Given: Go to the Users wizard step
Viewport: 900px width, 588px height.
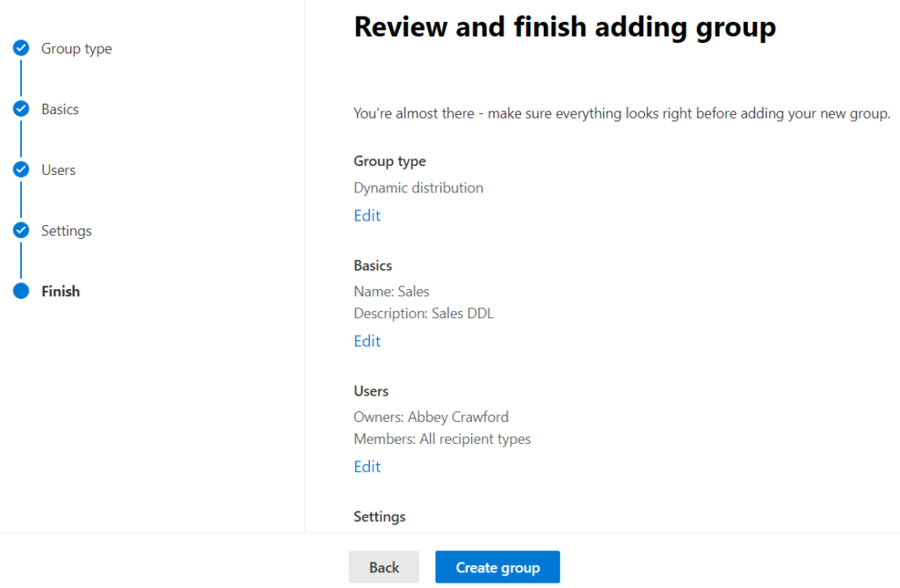Looking at the screenshot, I should [x=58, y=170].
